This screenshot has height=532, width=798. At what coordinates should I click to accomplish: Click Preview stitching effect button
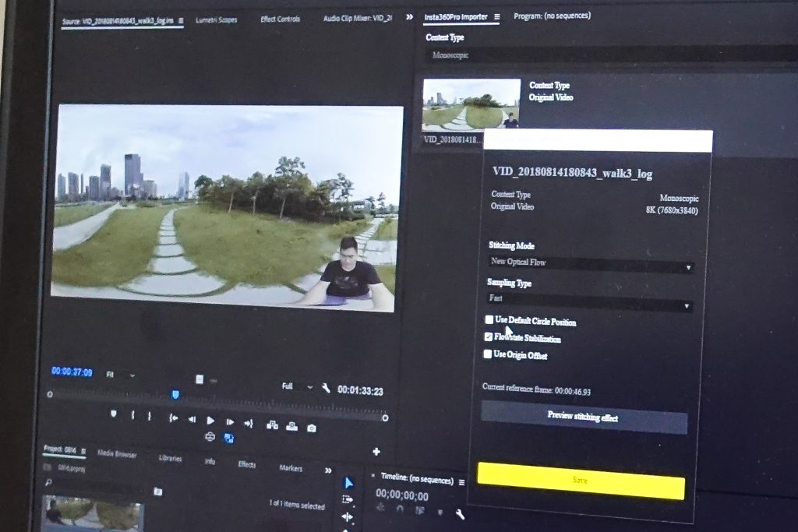(584, 417)
